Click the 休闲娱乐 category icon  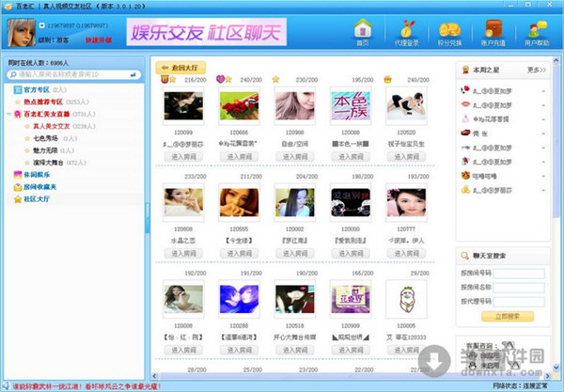click(18, 175)
